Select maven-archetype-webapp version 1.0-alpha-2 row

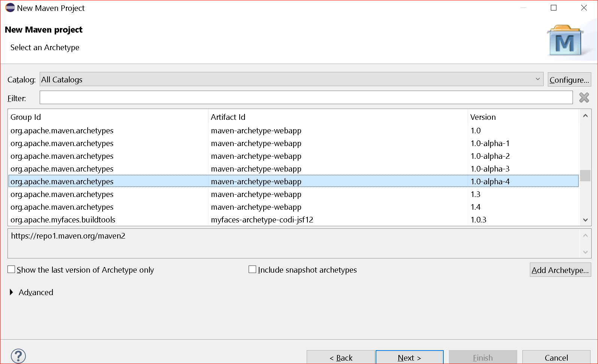[293, 156]
